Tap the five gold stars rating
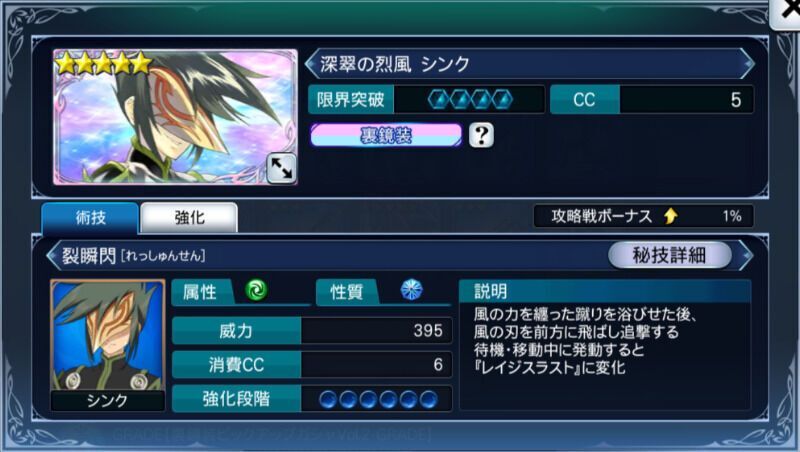The image size is (800, 452). pyautogui.click(x=104, y=64)
